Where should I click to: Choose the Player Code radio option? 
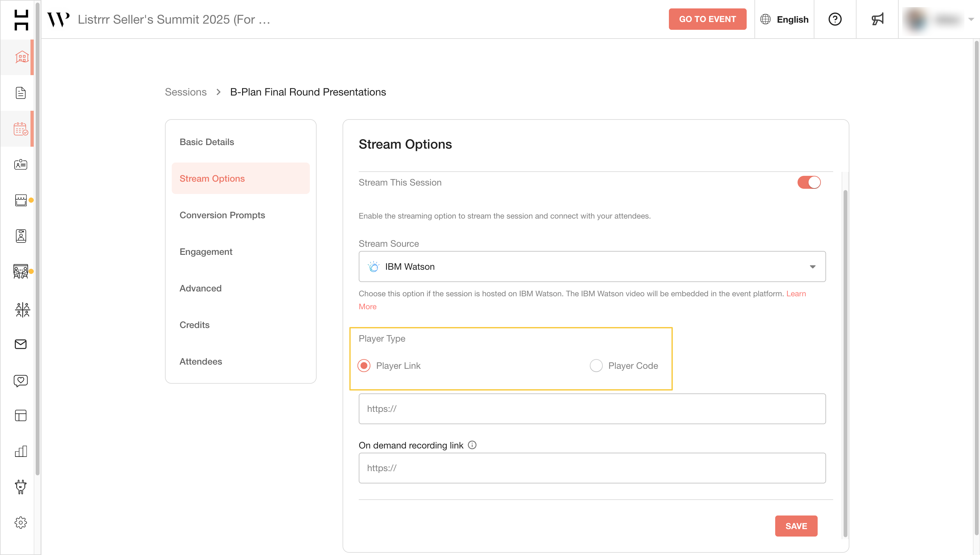click(596, 366)
